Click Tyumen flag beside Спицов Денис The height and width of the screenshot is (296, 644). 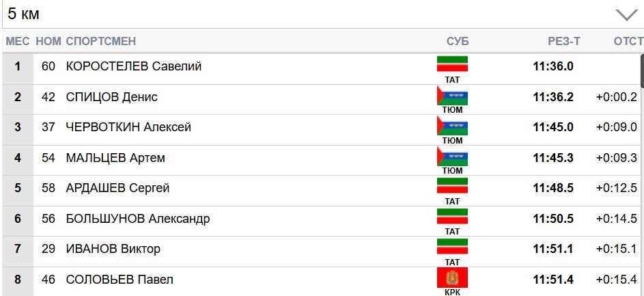point(452,96)
